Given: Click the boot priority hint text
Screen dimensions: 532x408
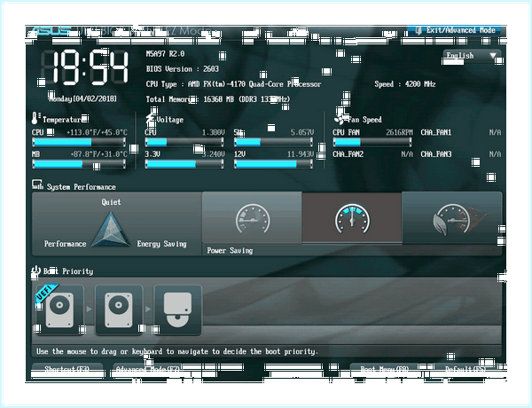Looking at the screenshot, I should (177, 351).
